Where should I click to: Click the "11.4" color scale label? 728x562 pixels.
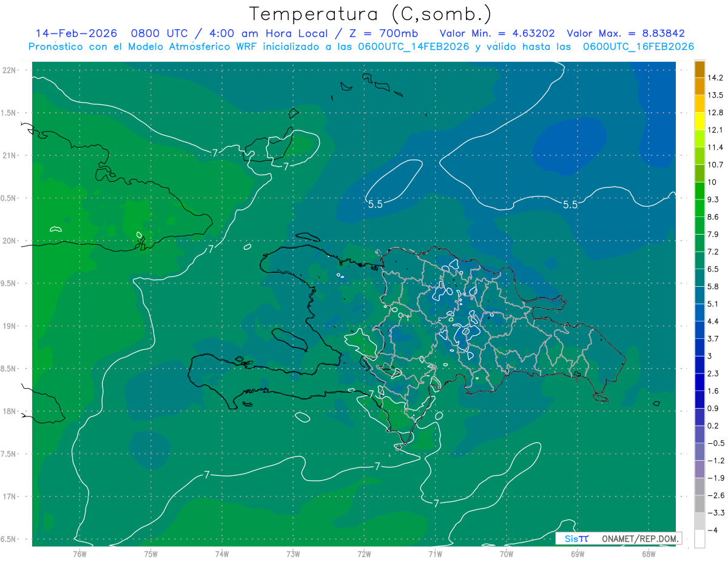[716, 147]
